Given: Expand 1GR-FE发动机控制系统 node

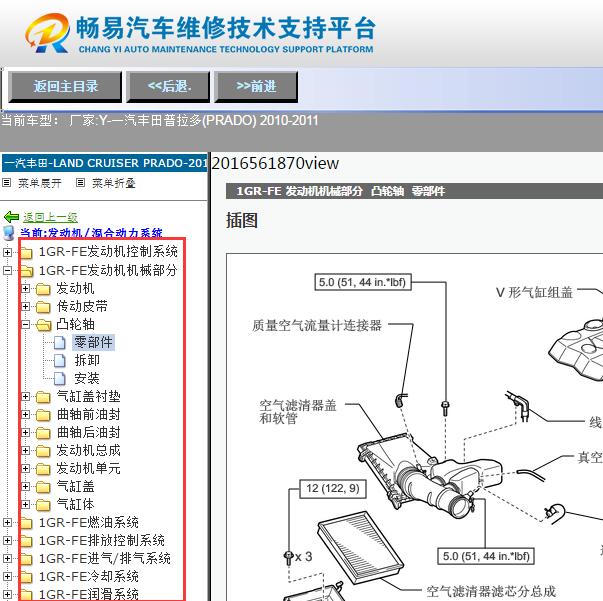Looking at the screenshot, I should pyautogui.click(x=7, y=252).
